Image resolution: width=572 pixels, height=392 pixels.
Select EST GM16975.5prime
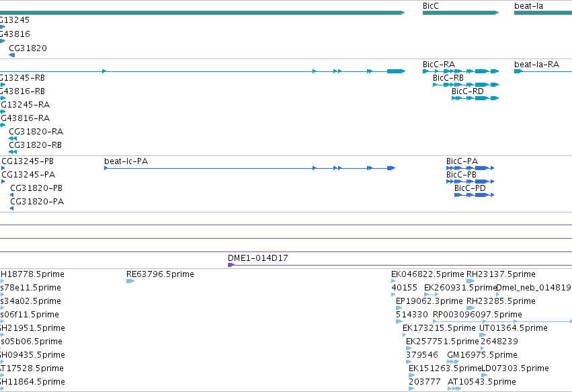(x=453, y=362)
